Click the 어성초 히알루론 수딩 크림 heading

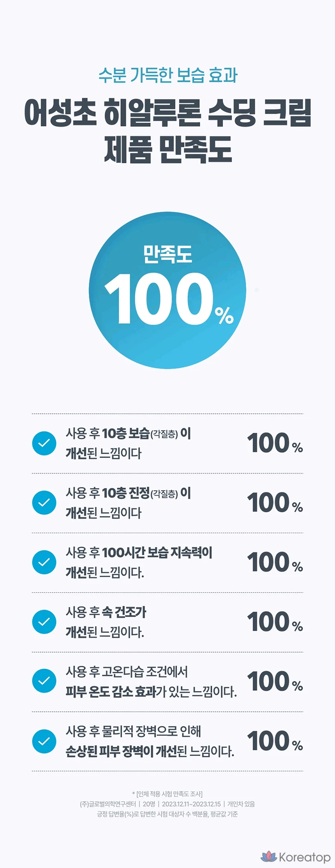(x=167, y=113)
